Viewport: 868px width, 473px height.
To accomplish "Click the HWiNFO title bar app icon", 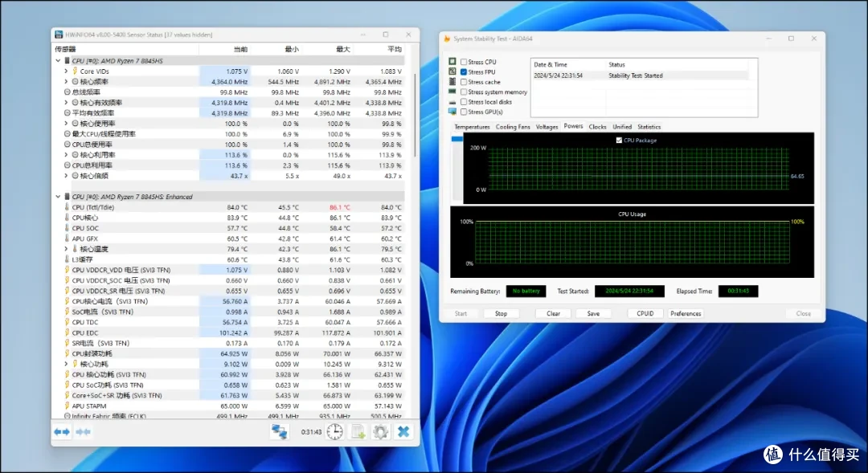I will point(59,35).
